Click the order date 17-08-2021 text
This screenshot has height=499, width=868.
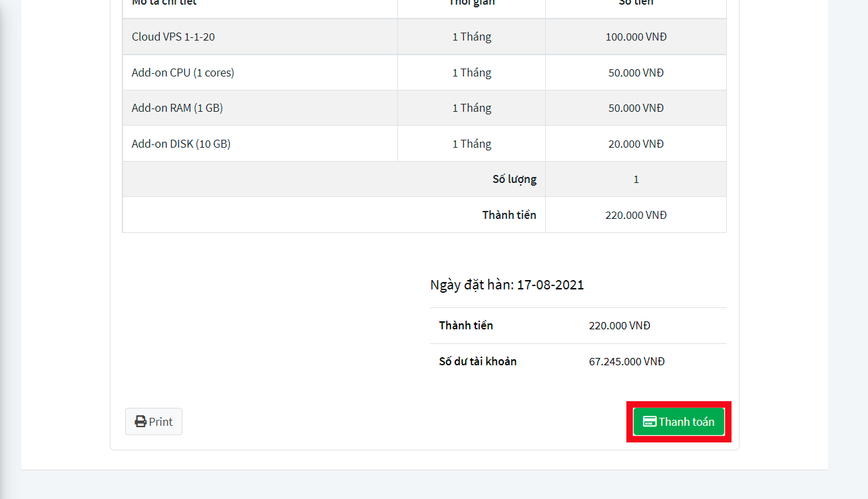point(550,285)
